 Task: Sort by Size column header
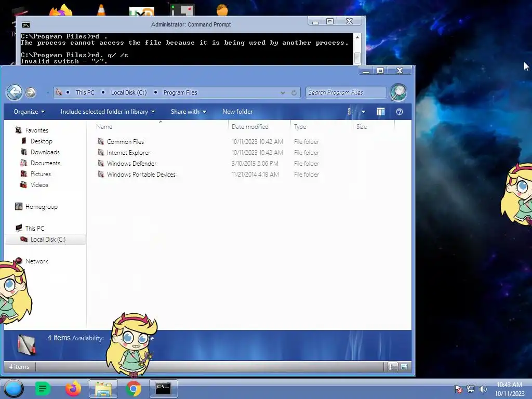click(374, 127)
